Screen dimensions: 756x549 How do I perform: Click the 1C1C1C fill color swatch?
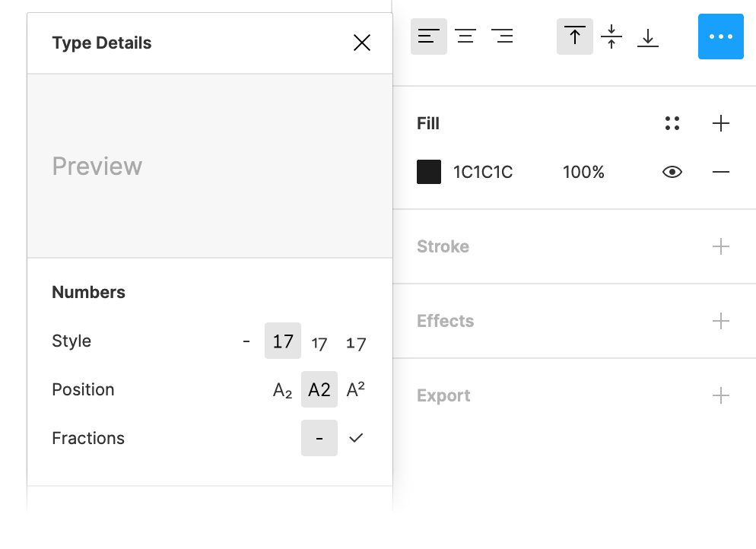(429, 173)
